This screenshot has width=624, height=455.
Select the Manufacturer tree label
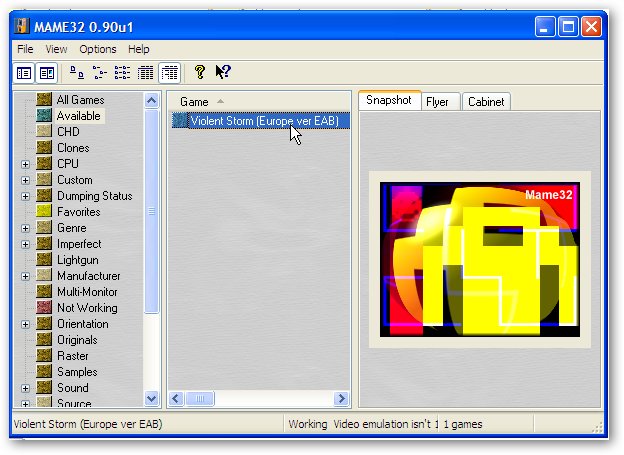[x=89, y=276]
